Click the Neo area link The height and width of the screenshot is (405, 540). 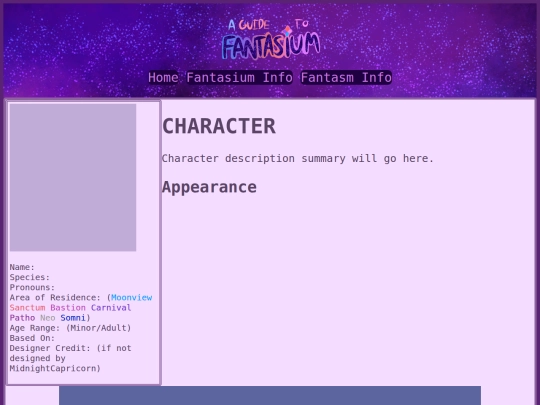48,318
